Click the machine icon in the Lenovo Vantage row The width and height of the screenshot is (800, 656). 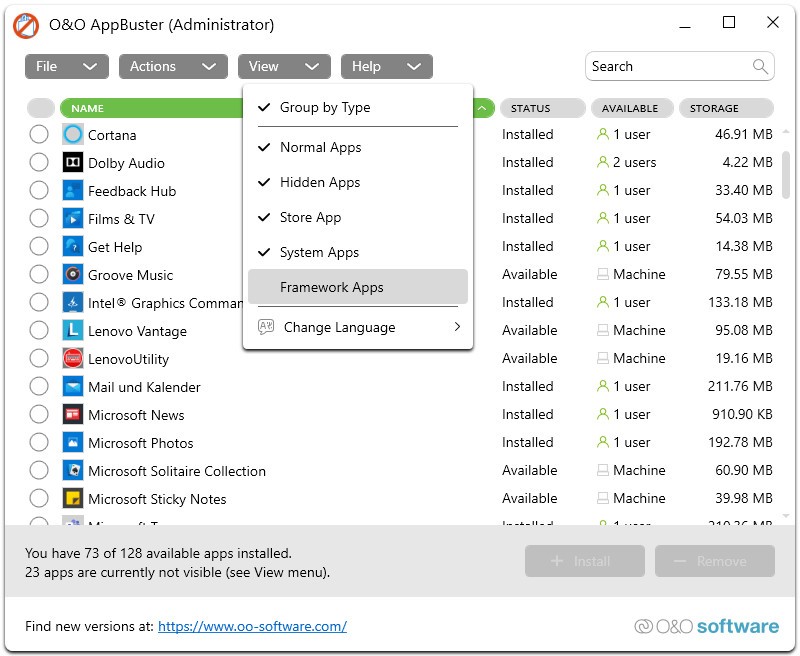(603, 331)
